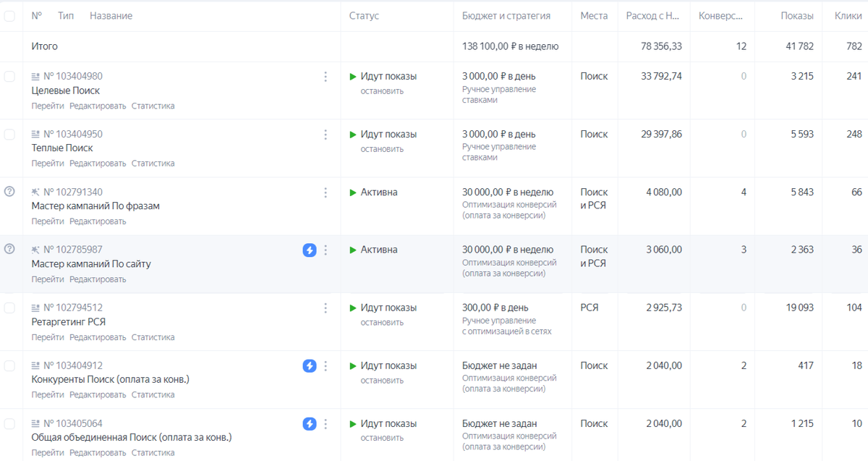Click wizard type icon next to № 102785987

36,250
